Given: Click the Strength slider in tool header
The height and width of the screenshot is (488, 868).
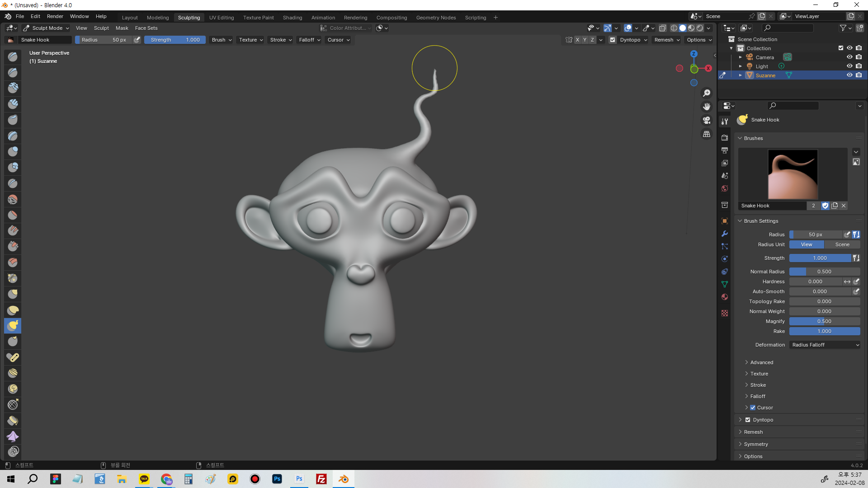Looking at the screenshot, I should [x=175, y=40].
